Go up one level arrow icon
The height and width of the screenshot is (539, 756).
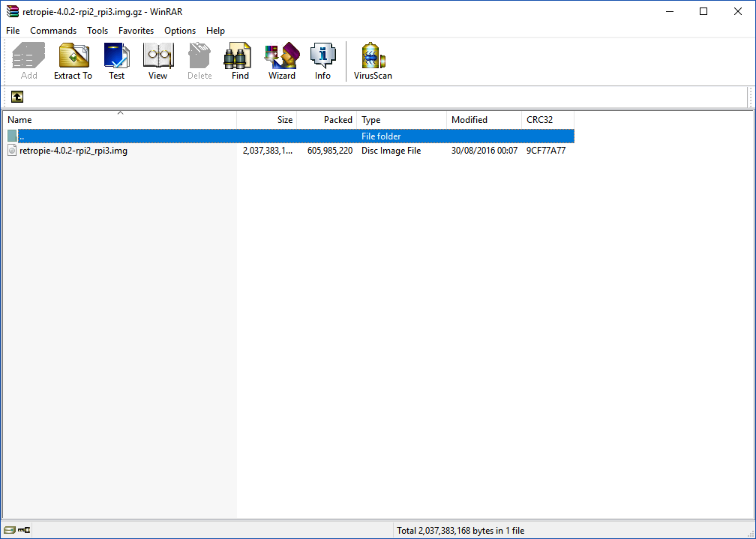(x=17, y=97)
